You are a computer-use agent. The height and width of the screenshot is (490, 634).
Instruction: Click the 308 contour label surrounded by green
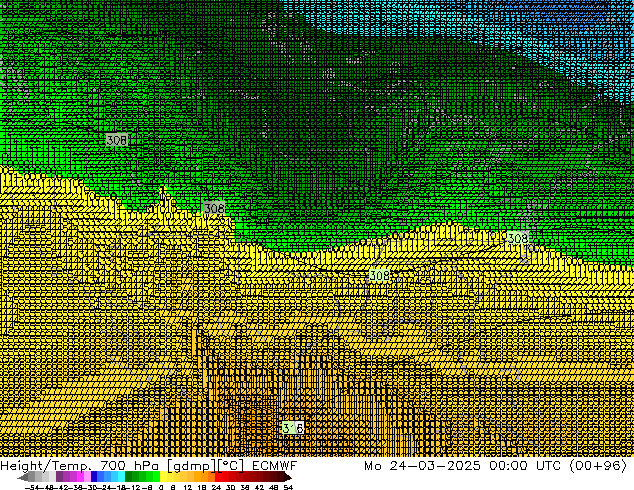pyautogui.click(x=117, y=140)
